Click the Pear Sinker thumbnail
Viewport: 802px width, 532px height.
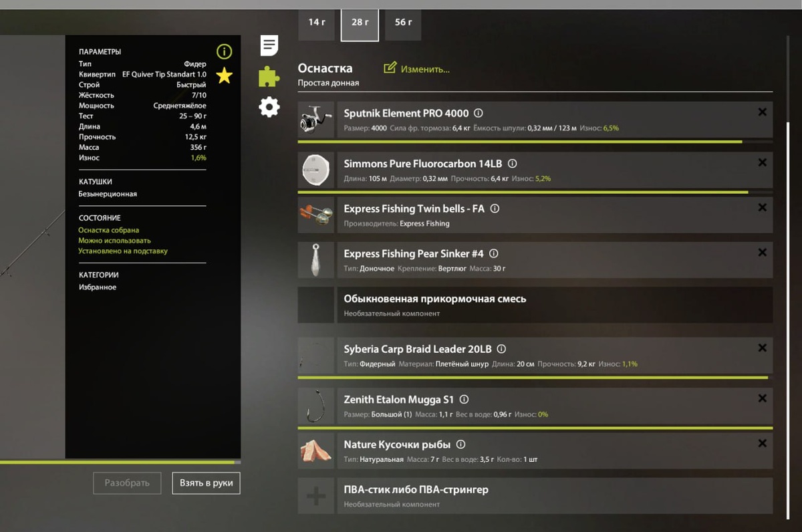315,260
